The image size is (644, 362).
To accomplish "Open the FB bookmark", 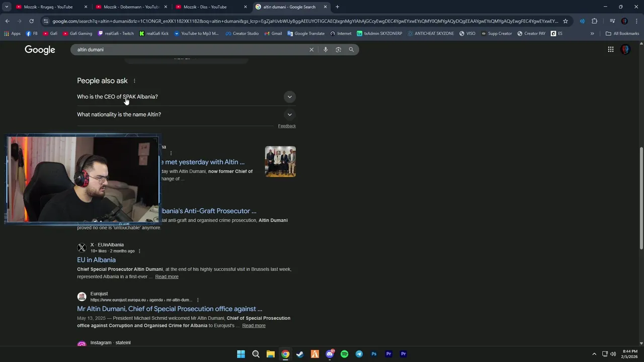I will [32, 34].
